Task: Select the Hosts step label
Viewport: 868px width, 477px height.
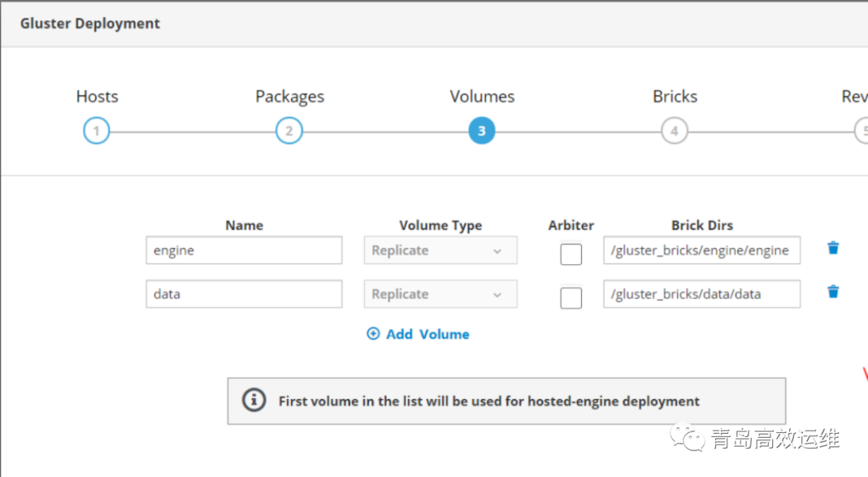Action: pos(97,96)
